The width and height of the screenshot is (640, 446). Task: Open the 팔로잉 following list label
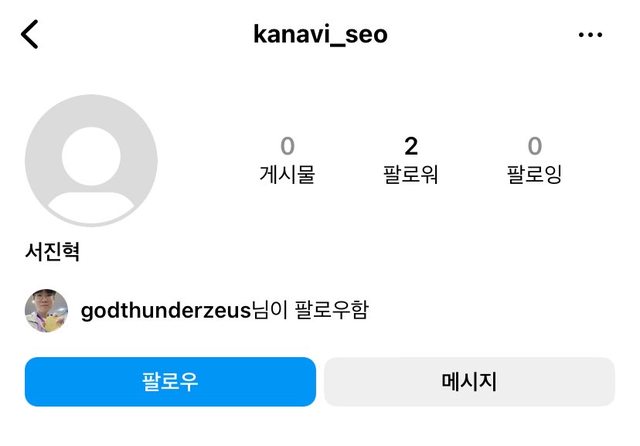coord(535,175)
